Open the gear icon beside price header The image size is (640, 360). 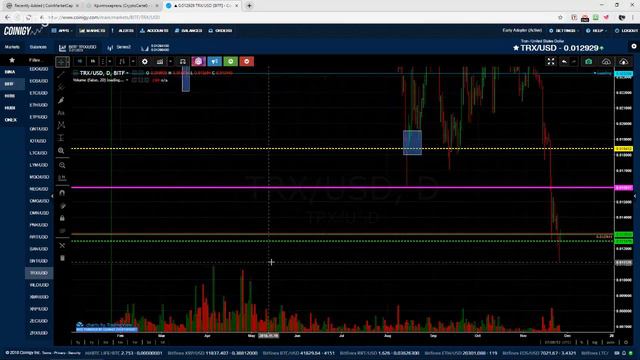[x=633, y=47]
